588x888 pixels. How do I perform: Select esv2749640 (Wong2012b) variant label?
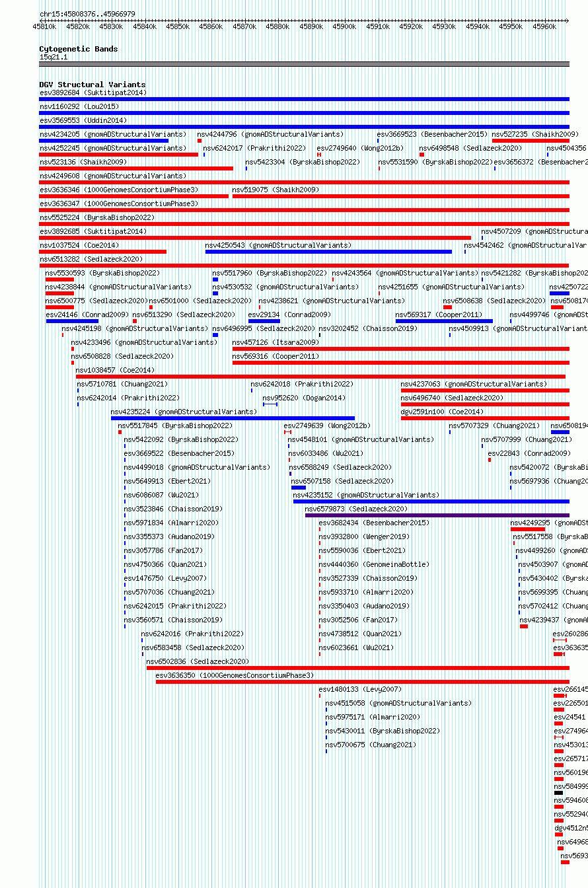[360, 148]
